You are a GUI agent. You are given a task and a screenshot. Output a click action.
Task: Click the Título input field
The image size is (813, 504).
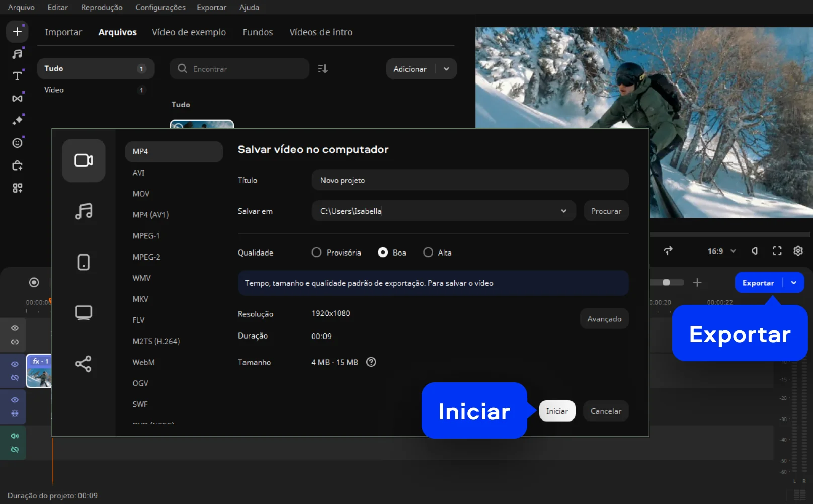tap(470, 180)
